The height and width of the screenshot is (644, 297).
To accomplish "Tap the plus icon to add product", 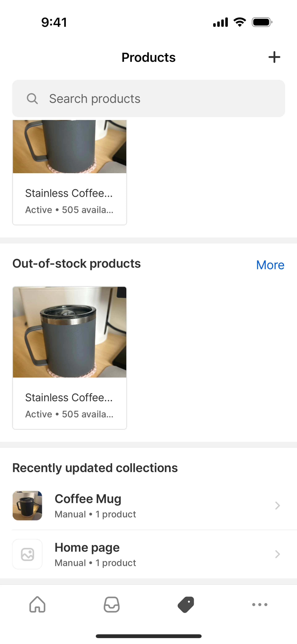I will (274, 57).
